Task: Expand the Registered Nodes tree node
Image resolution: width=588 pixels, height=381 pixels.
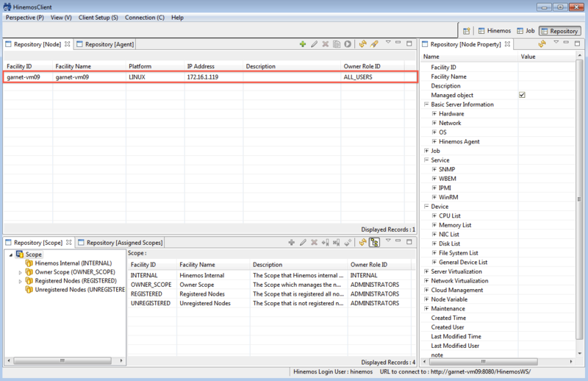Action: pyautogui.click(x=21, y=281)
